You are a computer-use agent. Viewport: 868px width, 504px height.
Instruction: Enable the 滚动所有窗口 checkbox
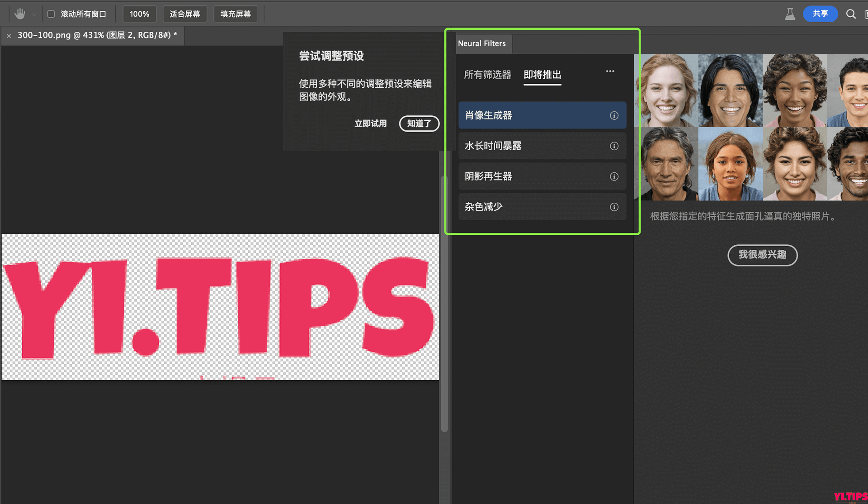(51, 14)
